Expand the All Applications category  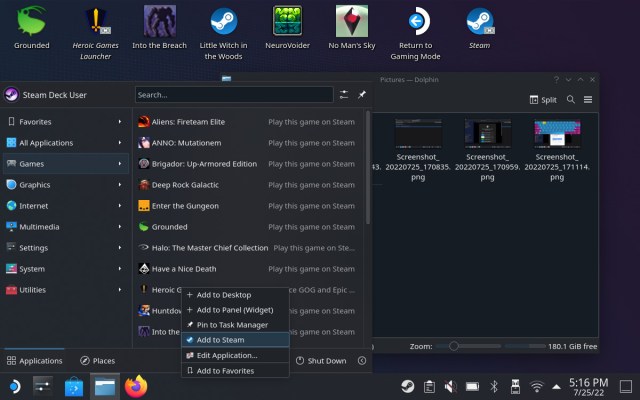(x=66, y=142)
